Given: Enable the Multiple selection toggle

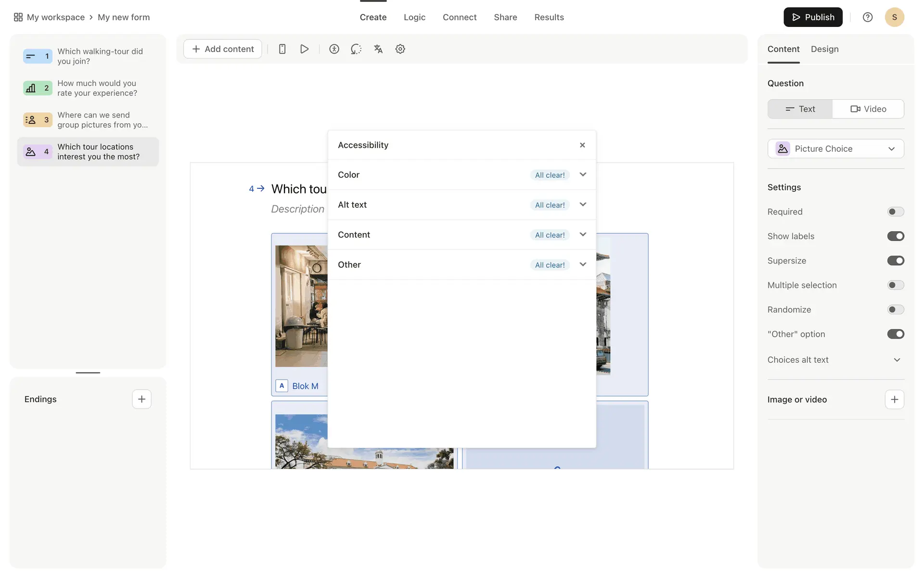Looking at the screenshot, I should (x=895, y=285).
